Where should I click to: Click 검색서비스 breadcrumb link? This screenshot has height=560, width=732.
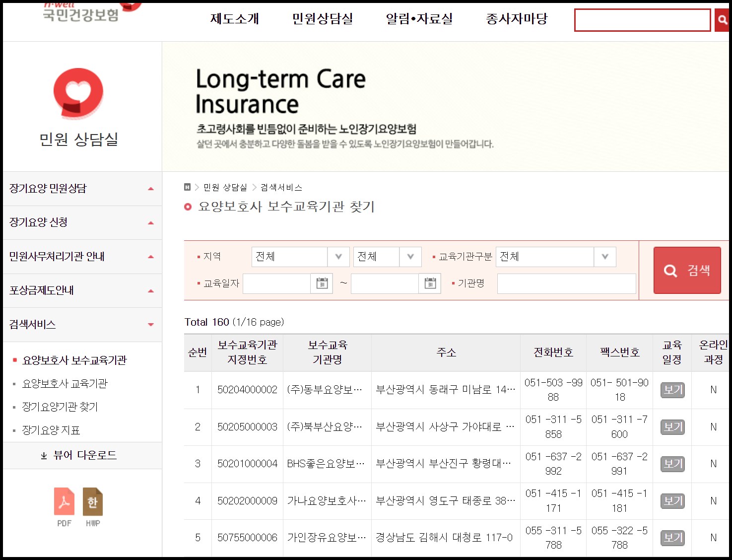click(x=281, y=187)
